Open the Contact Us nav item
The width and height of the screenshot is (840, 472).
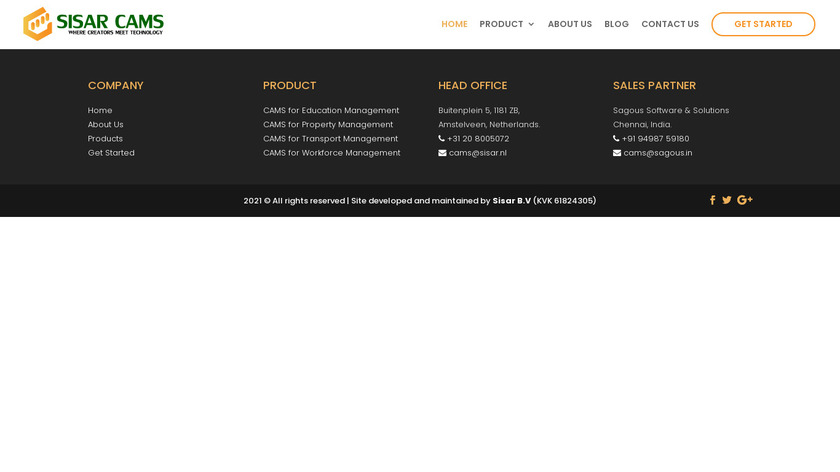(x=670, y=24)
